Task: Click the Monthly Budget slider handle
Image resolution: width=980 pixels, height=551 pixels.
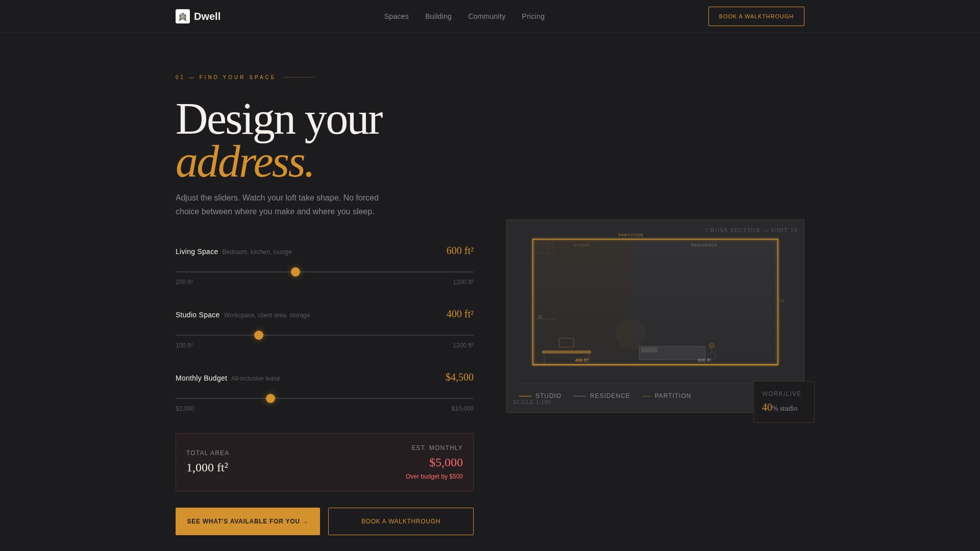Action: [x=271, y=398]
